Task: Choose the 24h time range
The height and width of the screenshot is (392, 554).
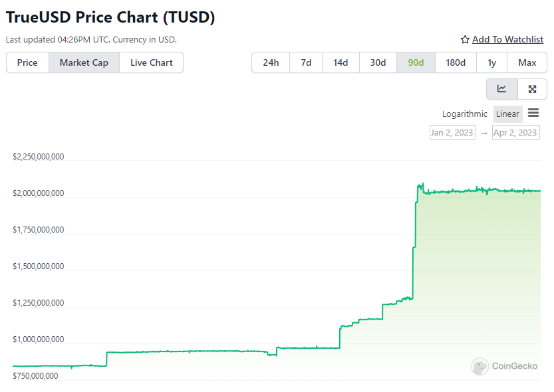Action: tap(271, 63)
